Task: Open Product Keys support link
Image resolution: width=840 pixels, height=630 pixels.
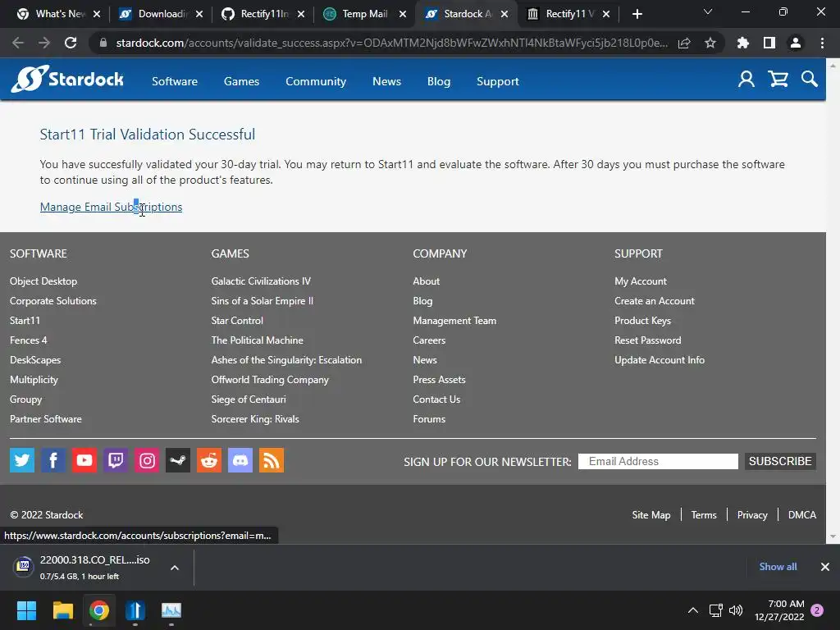Action: pyautogui.click(x=642, y=321)
